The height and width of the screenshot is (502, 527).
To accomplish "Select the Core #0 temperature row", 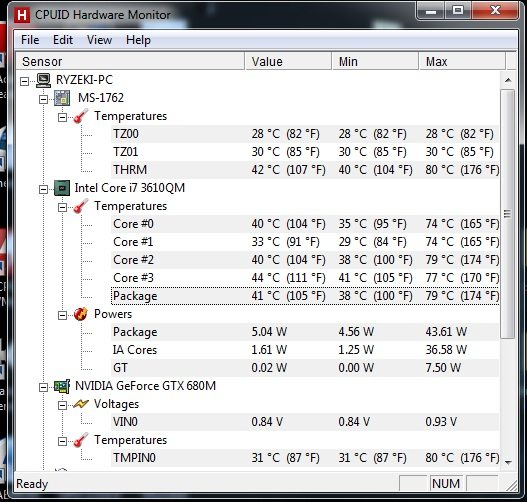I will click(305, 224).
